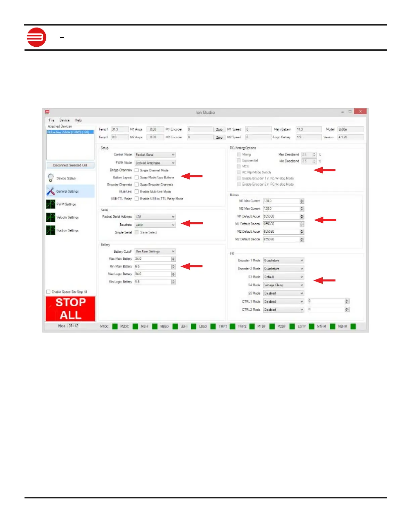Check the Exponential option
This screenshot has width=411, height=532.
click(x=239, y=161)
